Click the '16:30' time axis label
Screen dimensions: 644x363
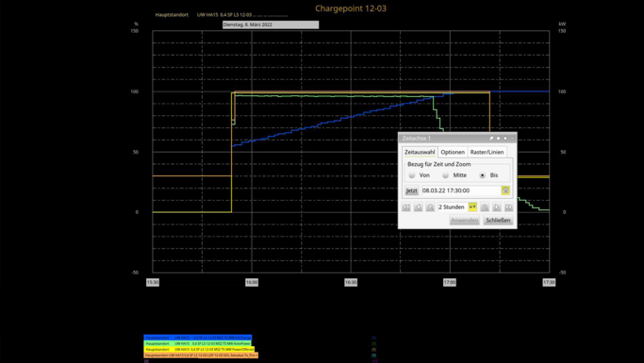coord(351,283)
